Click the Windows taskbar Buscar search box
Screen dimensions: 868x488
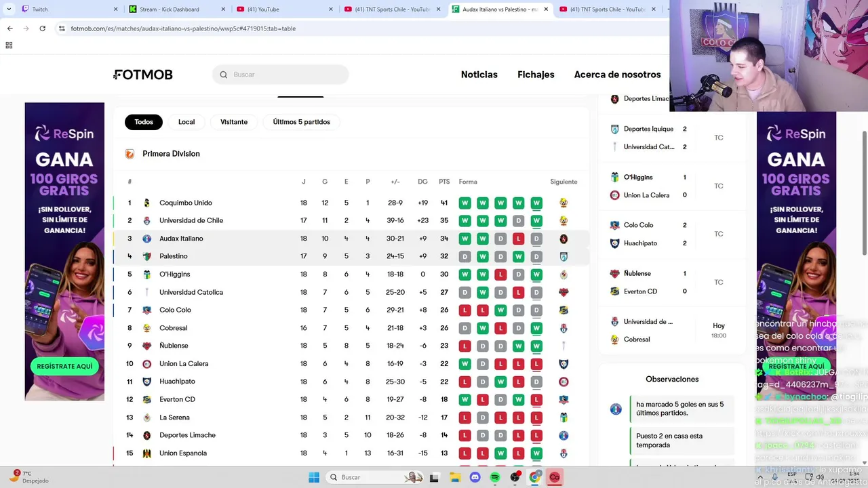[374, 477]
